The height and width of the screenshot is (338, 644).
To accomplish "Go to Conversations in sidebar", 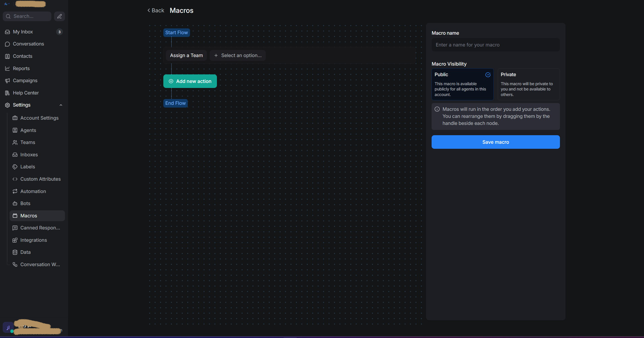I will tap(34, 44).
